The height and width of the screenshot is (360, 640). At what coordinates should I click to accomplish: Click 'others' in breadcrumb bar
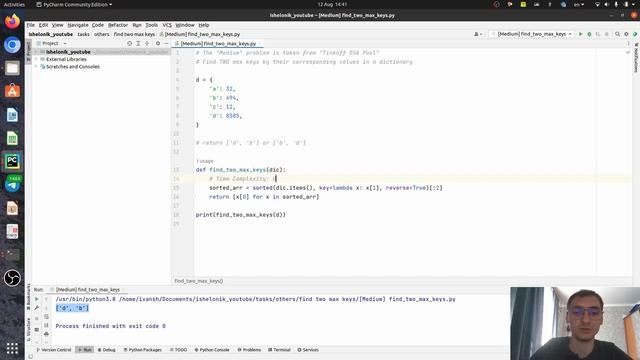102,34
